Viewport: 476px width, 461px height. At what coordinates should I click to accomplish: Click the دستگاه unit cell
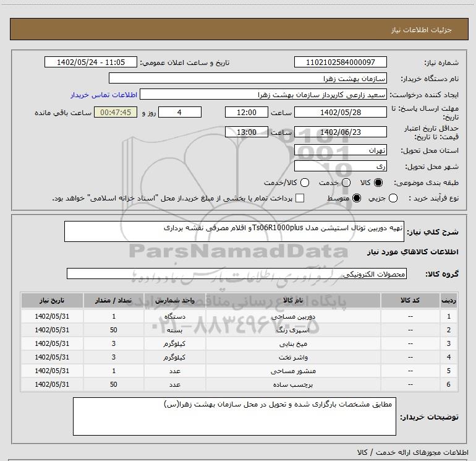point(175,316)
